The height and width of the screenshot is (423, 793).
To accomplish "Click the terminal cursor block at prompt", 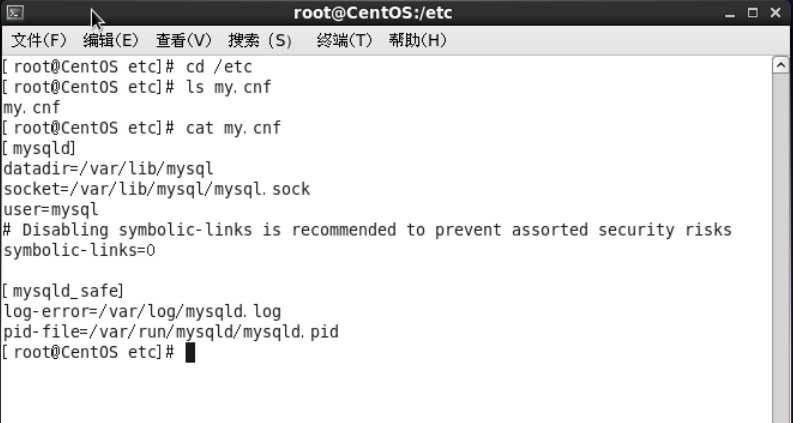I will pos(190,352).
